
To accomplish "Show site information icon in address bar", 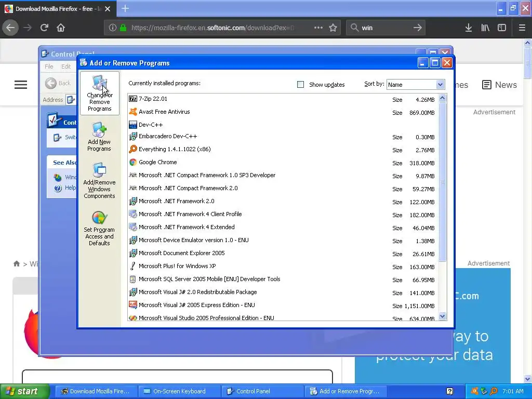I will (x=113, y=28).
